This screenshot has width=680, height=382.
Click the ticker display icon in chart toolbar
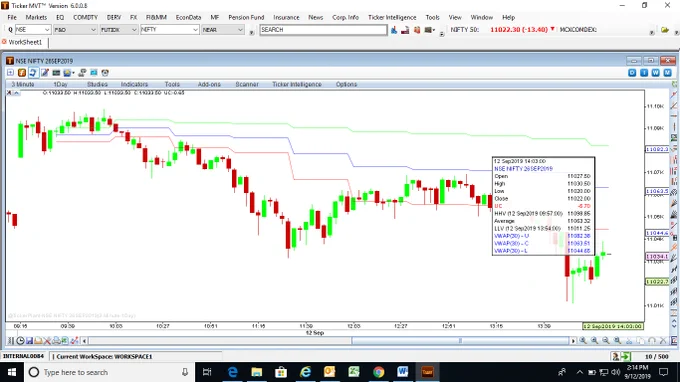pyautogui.click(x=56, y=72)
